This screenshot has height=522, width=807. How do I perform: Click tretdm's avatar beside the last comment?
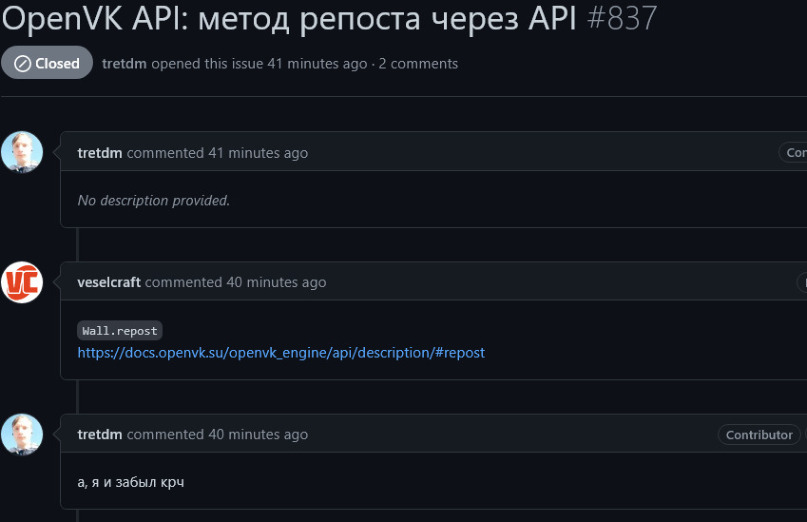tap(22, 434)
